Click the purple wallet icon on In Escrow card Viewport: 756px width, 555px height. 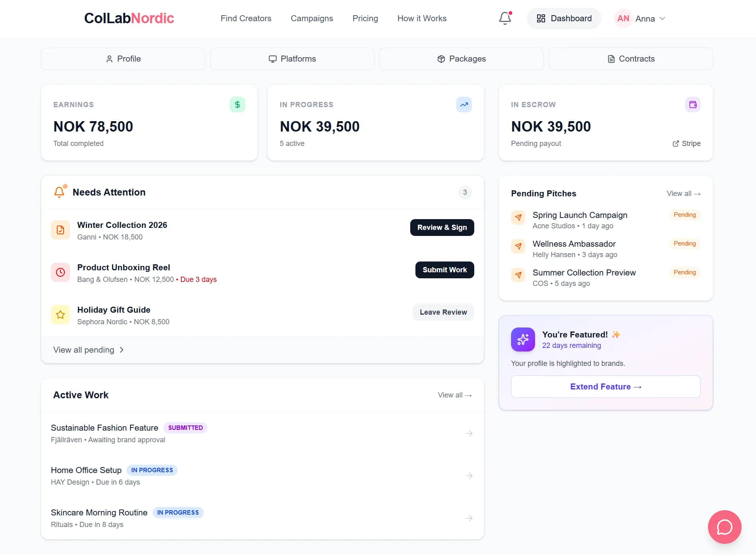point(693,104)
